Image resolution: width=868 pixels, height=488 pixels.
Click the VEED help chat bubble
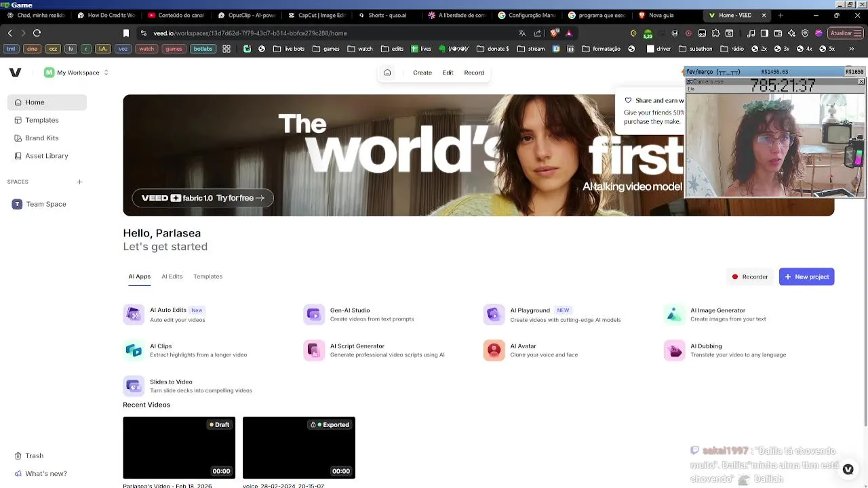[848, 469]
